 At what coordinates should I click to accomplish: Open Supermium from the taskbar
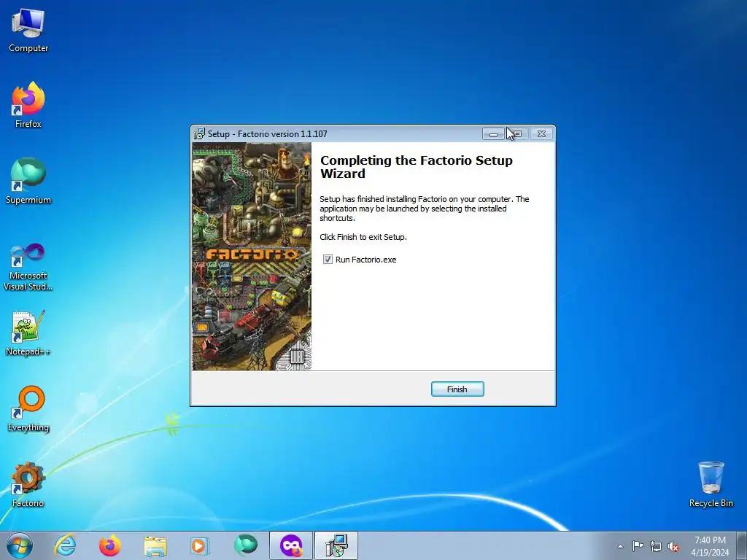click(245, 545)
